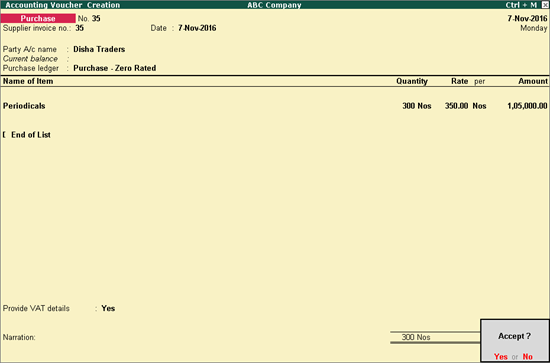Close the voucher creation window
550x363 pixels.
545,5
